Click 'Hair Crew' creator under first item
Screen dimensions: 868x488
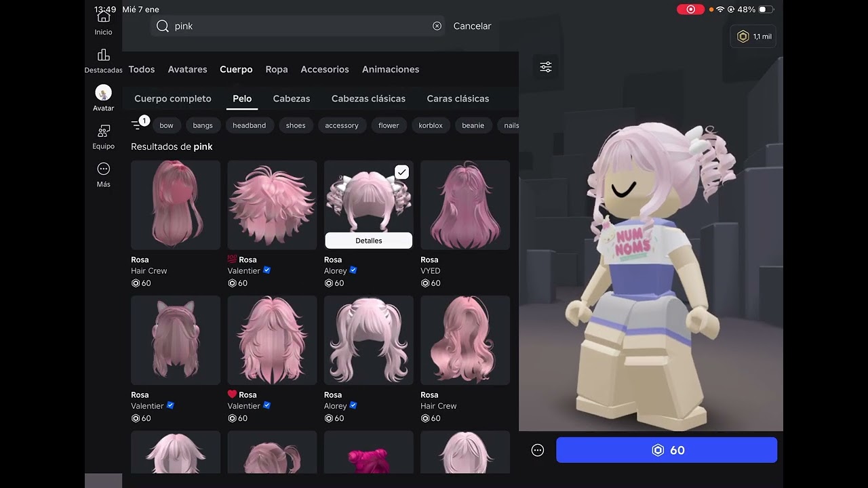[149, 270]
